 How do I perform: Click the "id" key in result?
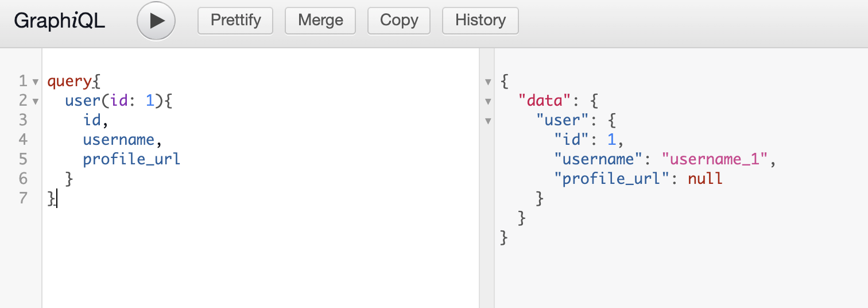click(572, 140)
